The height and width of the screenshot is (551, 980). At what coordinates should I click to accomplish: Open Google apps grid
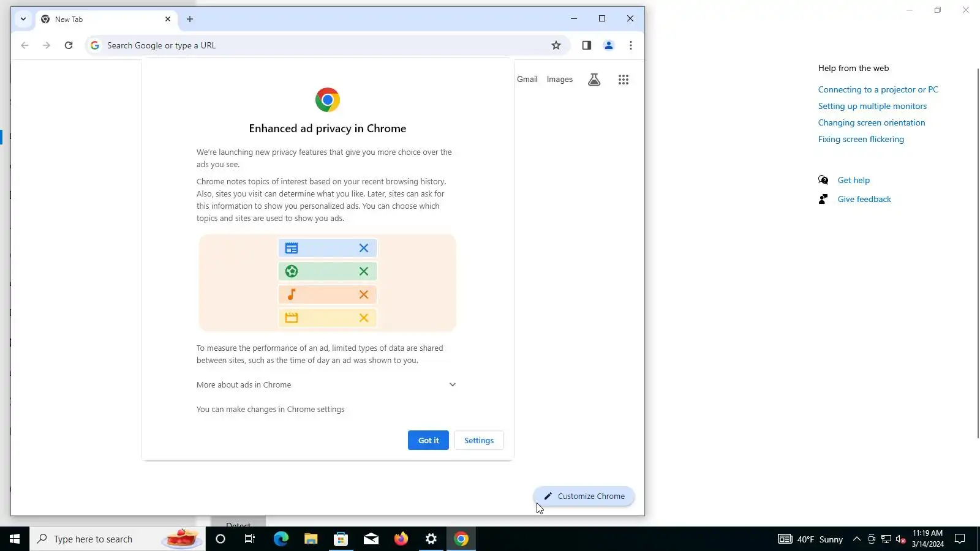[624, 80]
